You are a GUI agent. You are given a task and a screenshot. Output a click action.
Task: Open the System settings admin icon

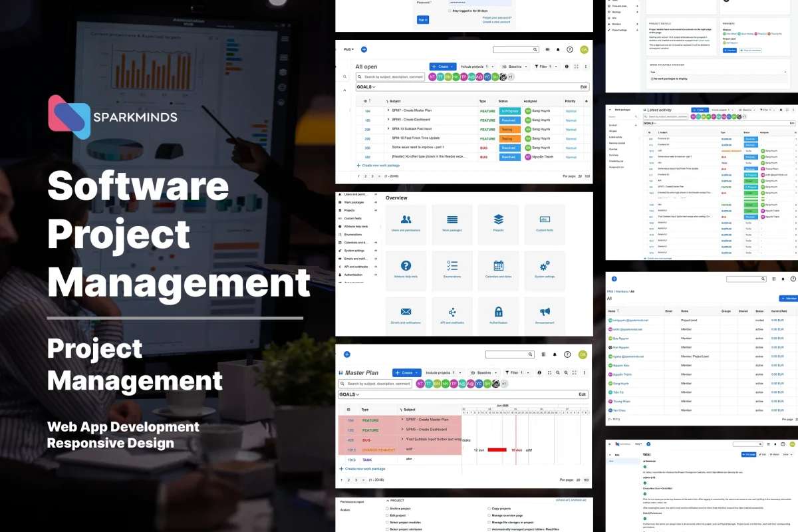pos(545,266)
